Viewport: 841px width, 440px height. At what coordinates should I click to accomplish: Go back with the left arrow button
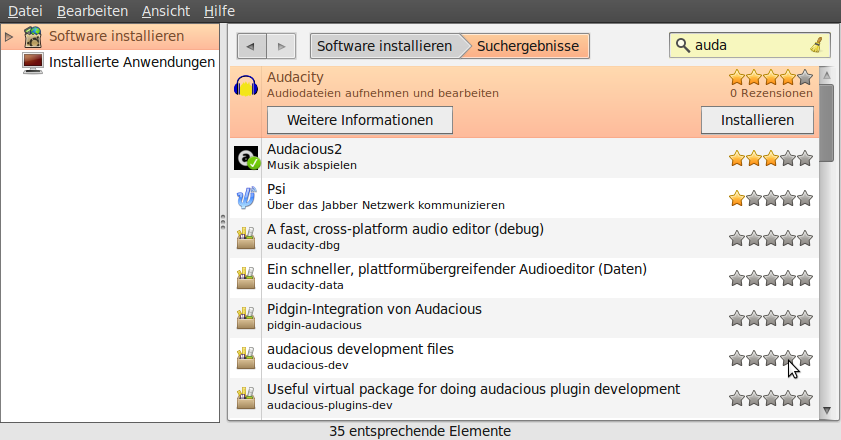[251, 46]
